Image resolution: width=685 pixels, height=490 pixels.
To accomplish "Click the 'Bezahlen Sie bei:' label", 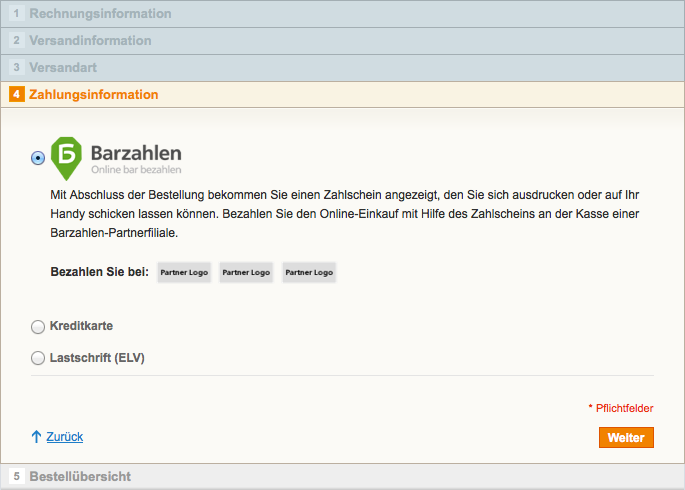I will (100, 272).
